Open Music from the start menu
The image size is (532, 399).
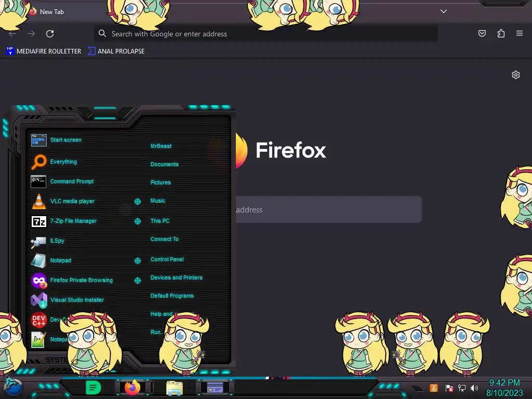point(158,201)
